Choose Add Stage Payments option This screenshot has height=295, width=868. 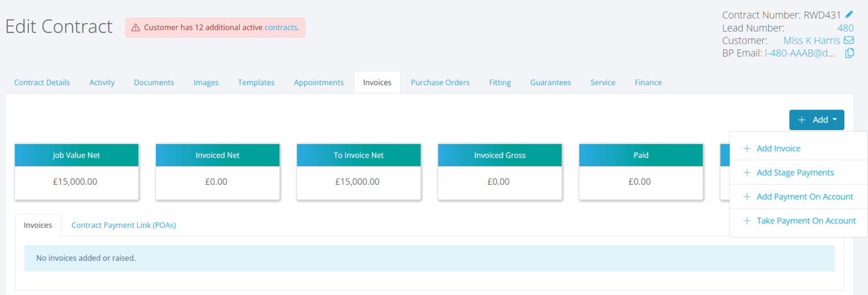click(x=795, y=172)
